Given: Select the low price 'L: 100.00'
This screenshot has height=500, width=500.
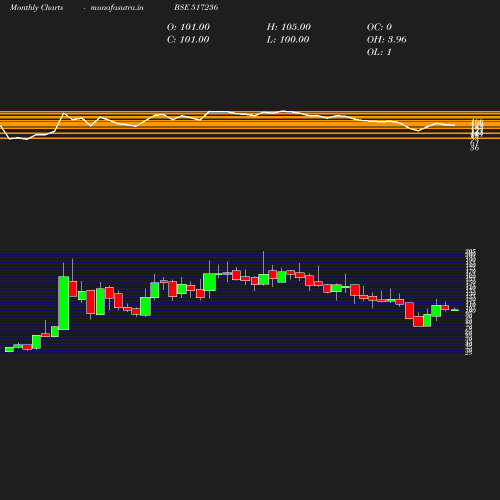Looking at the screenshot, I should [x=288, y=40].
